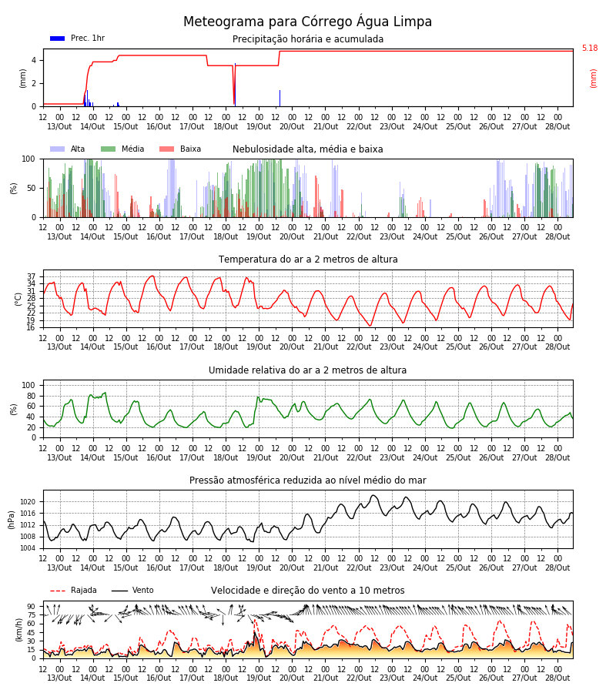
Task: Click the red Baixa legend swatch
Action: 166,149
